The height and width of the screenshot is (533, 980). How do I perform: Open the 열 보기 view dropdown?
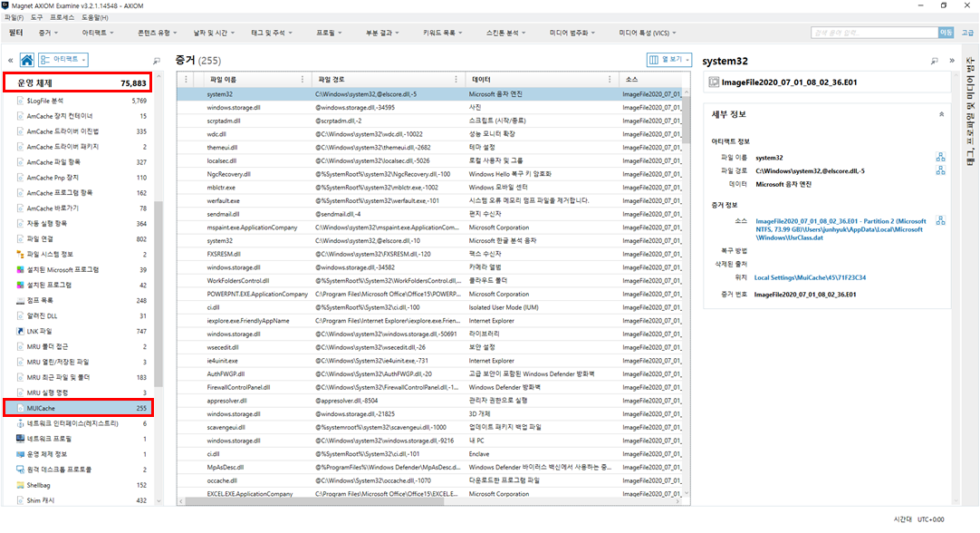point(668,60)
